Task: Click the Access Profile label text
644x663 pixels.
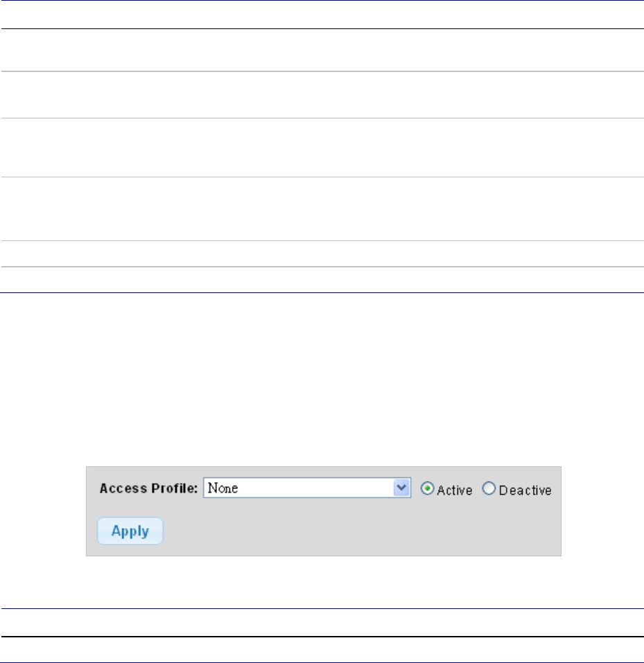Action: (x=148, y=489)
